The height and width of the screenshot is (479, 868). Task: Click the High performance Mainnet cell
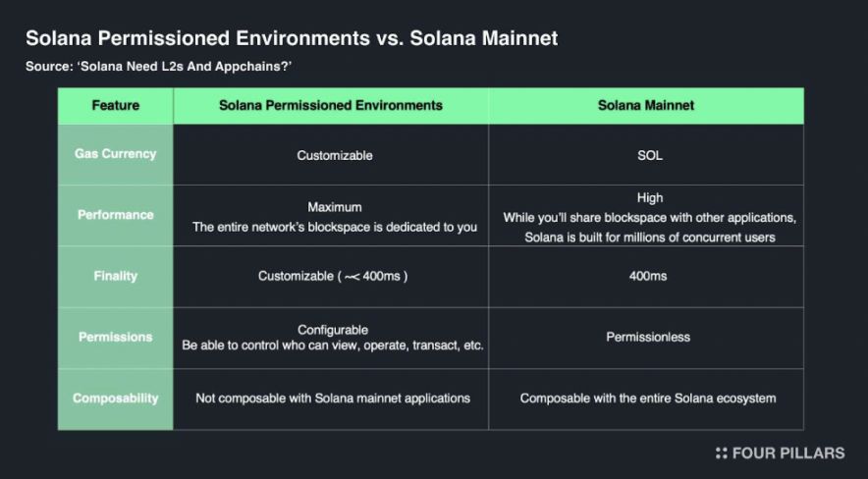[x=646, y=216]
